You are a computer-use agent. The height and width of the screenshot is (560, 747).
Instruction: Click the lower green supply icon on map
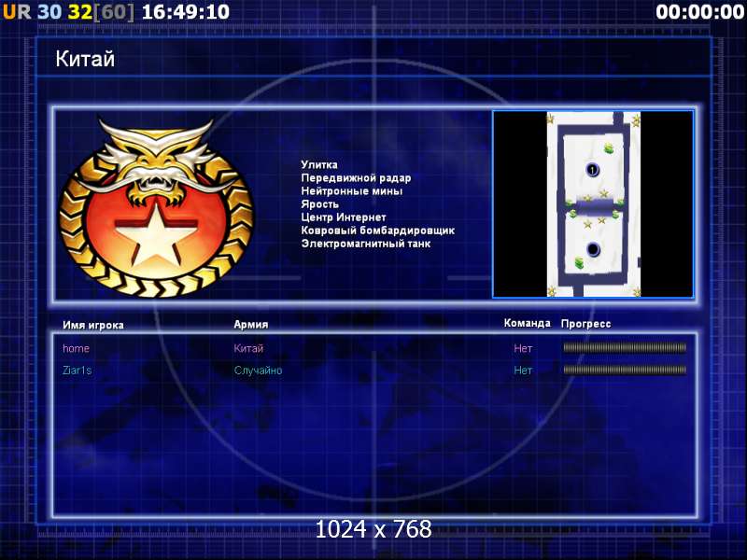[578, 262]
